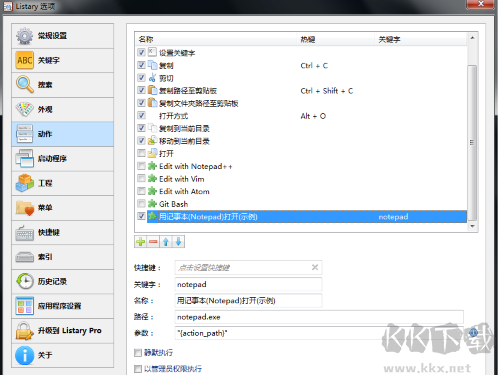The width and height of the screenshot is (498, 375).
Task: Close the Listary 选项 window
Action: [x=480, y=4]
